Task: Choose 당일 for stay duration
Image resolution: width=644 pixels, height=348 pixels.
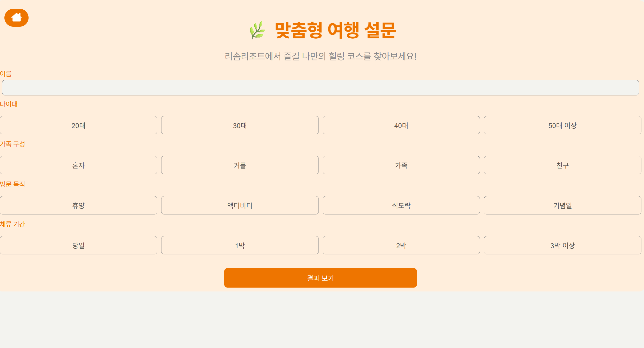Action: click(x=78, y=245)
